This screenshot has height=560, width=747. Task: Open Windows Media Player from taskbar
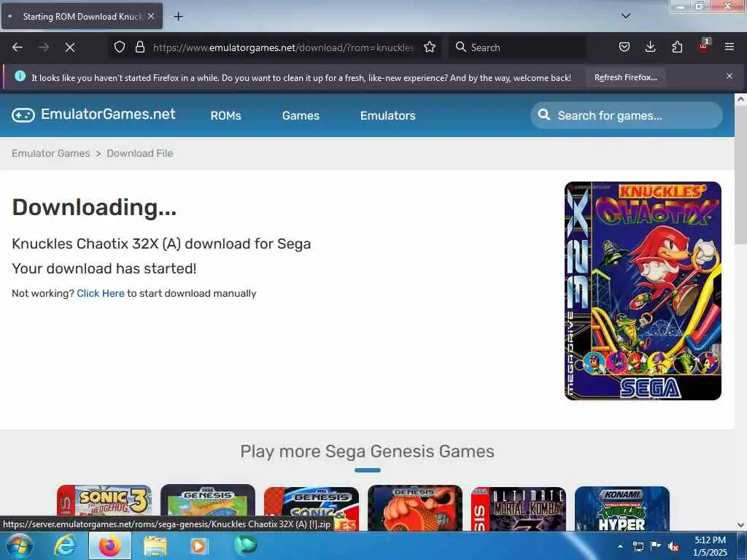coord(199,545)
